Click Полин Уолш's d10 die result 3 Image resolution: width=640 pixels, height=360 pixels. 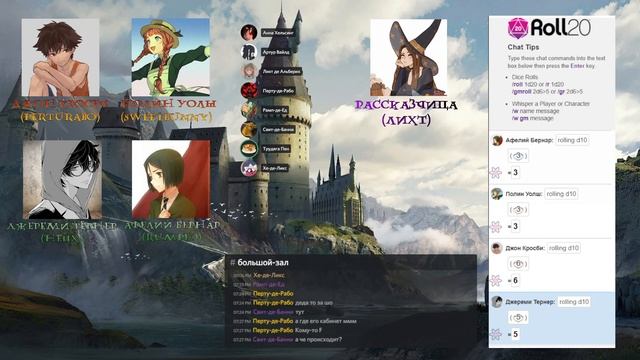(x=518, y=210)
